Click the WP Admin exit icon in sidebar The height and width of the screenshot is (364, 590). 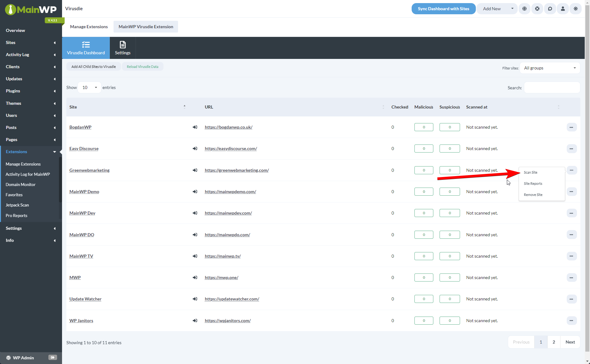53,357
